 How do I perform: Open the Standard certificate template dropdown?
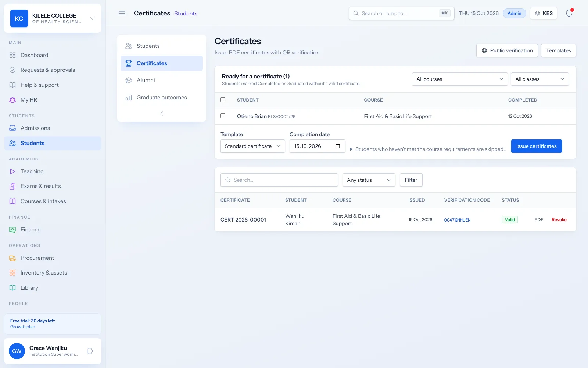pos(253,146)
